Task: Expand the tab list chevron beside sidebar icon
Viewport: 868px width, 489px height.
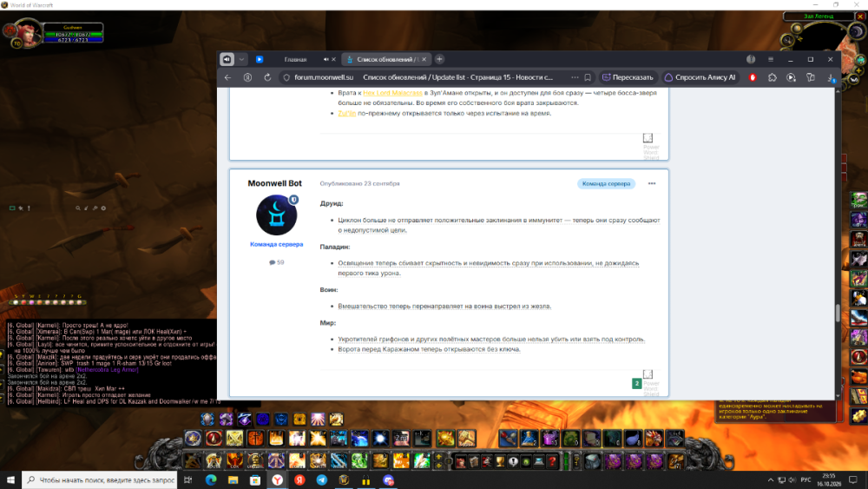Action: point(242,59)
